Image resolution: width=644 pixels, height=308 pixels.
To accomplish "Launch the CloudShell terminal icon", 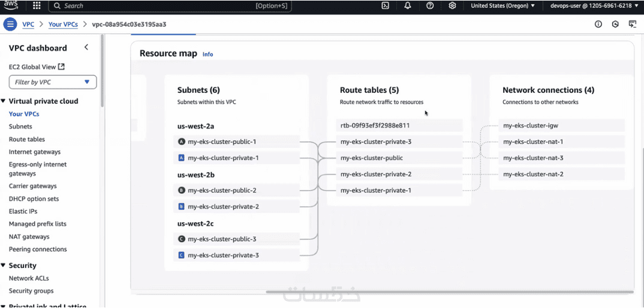I will [x=386, y=6].
